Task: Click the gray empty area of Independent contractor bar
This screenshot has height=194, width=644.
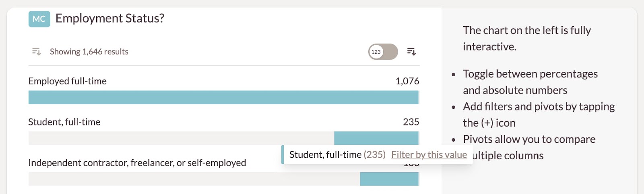Action: coord(193,179)
